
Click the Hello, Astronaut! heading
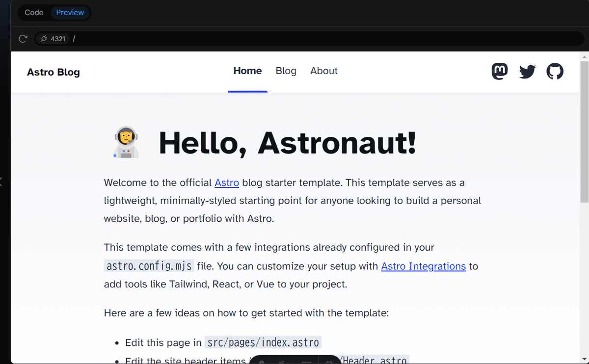pos(287,143)
